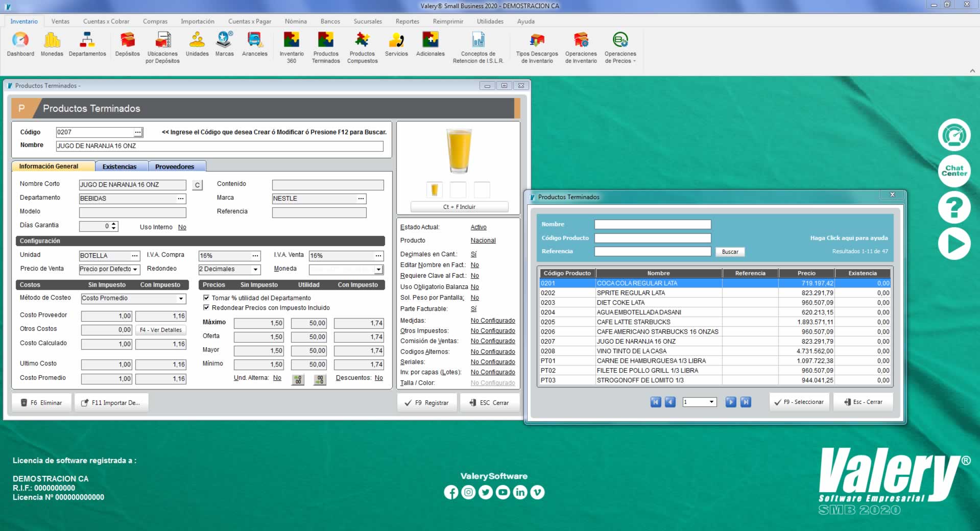Toggle Parte Facturable value
The width and height of the screenshot is (980, 531).
click(473, 309)
